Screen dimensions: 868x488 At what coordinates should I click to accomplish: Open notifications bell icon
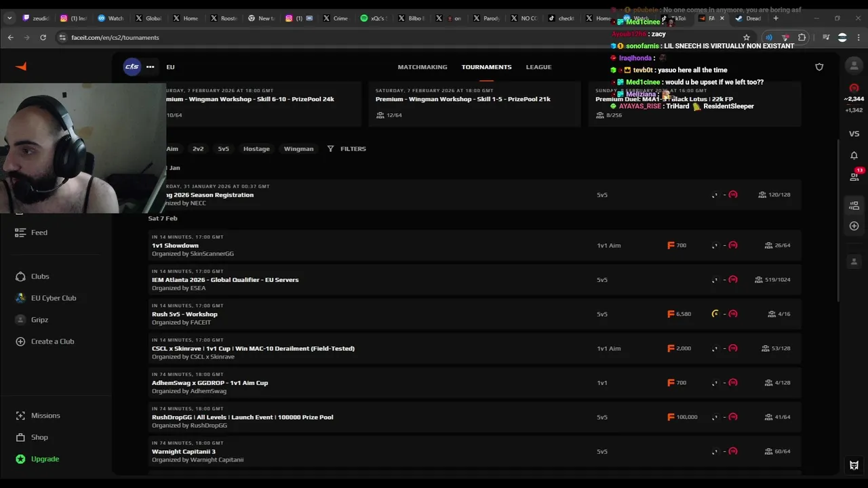854,155
